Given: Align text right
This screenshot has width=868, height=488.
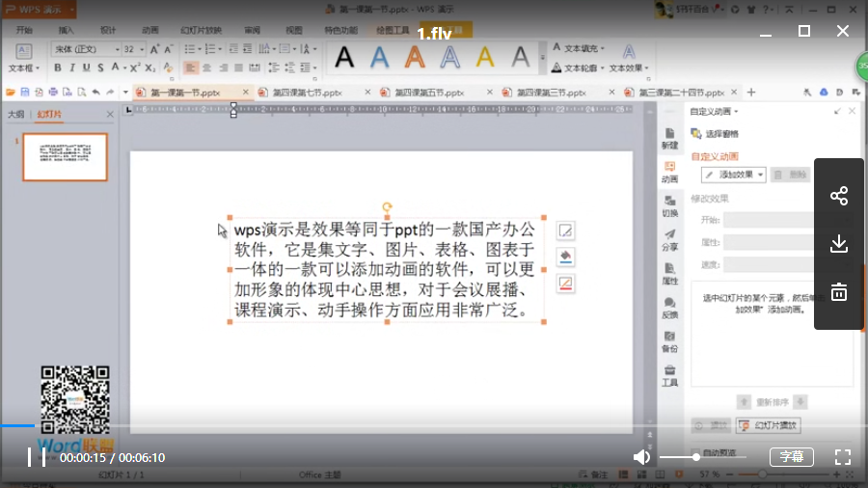Looking at the screenshot, I should (223, 68).
